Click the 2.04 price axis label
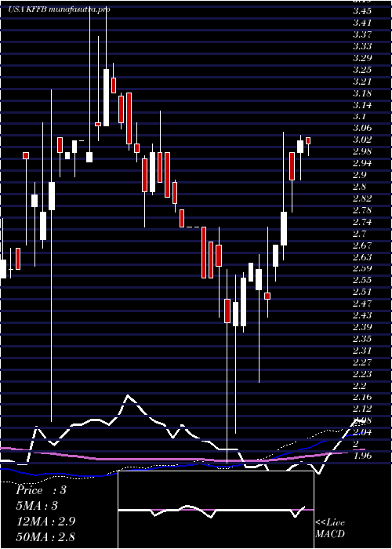392x549 pixels. (362, 432)
